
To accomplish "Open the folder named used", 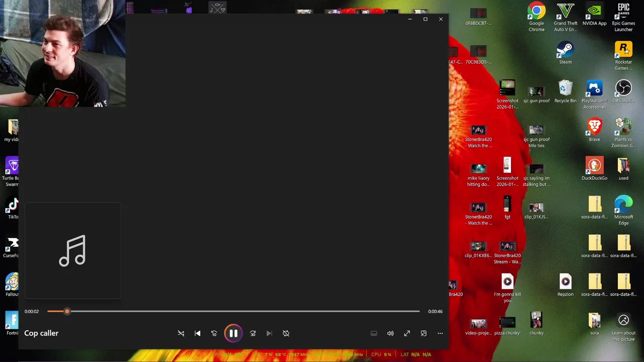I will pos(623,169).
